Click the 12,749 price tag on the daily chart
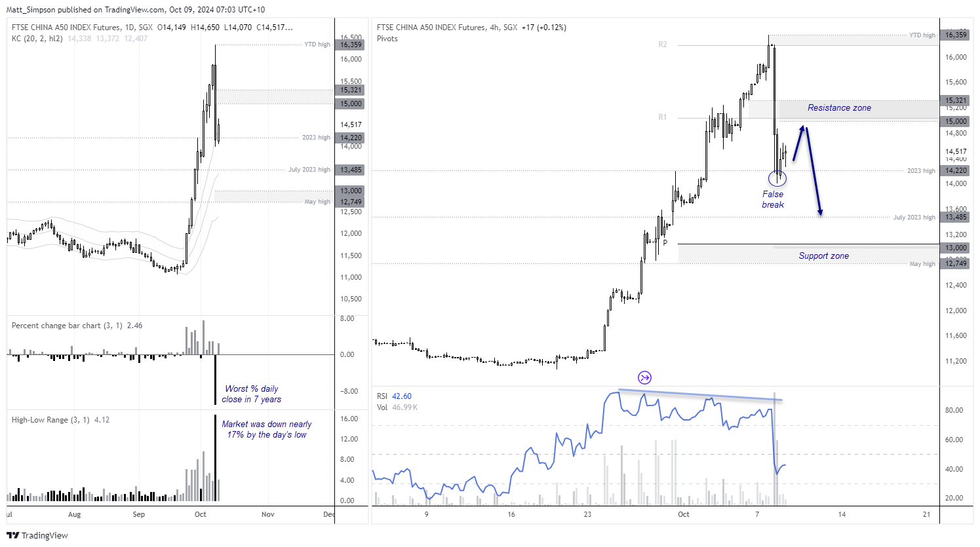980x547 pixels. (x=351, y=202)
